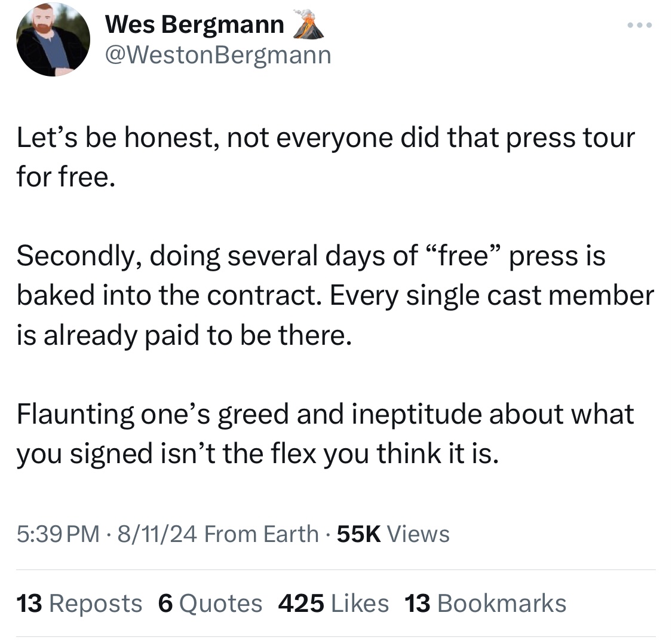View the 6 Quotes list

point(210,604)
